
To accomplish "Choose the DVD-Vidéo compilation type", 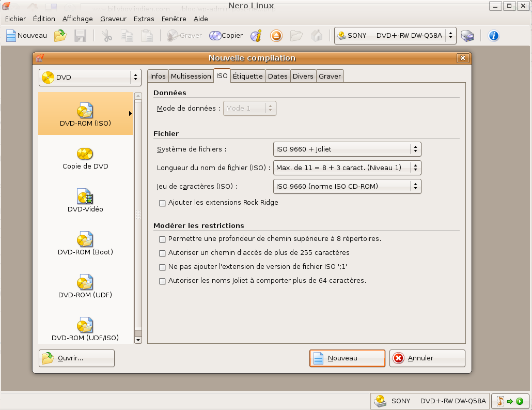I will (x=85, y=201).
